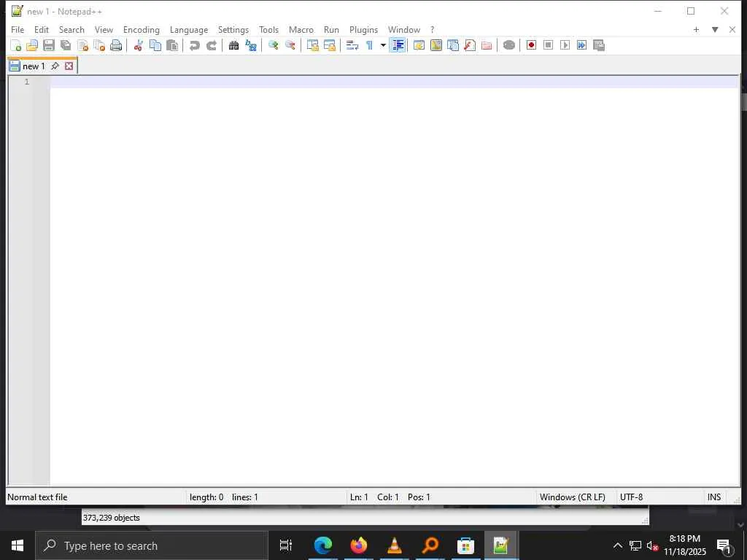Open the Encoding menu
The height and width of the screenshot is (560, 747).
click(141, 29)
